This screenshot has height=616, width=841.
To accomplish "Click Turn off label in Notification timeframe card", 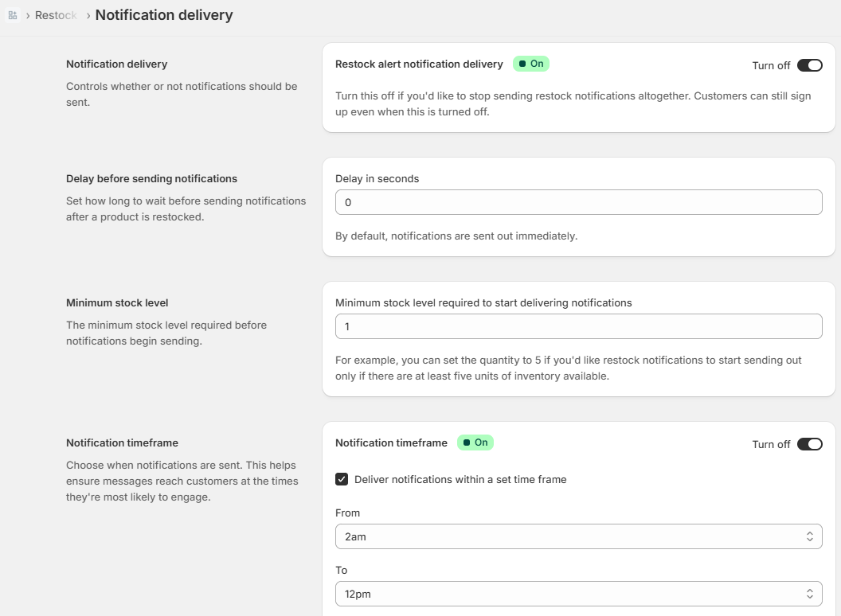I will coord(771,444).
